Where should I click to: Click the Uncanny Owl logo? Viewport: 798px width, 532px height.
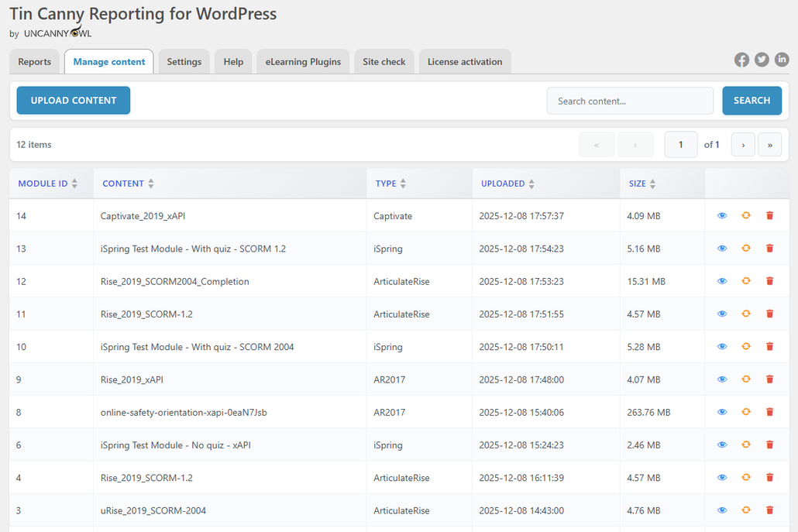point(58,33)
